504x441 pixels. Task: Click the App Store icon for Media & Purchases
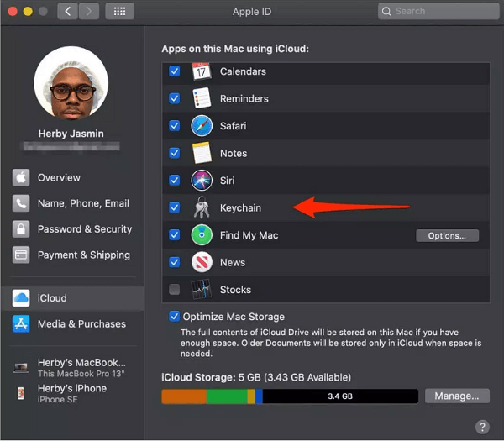[x=21, y=323]
